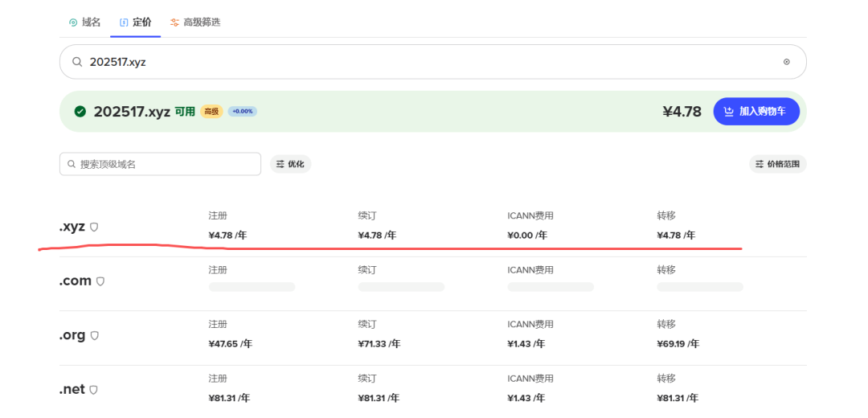Switch to the 域名 tab
Image resolution: width=868 pixels, height=418 pixels.
(x=84, y=23)
